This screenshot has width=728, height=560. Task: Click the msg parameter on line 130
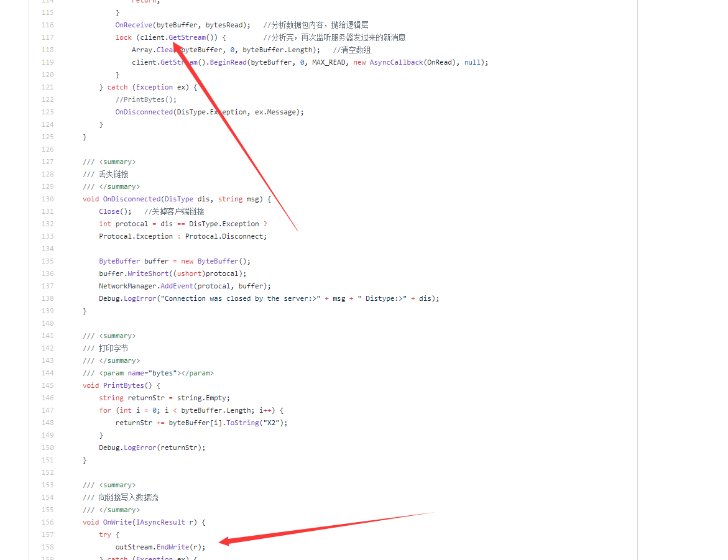[252, 200]
